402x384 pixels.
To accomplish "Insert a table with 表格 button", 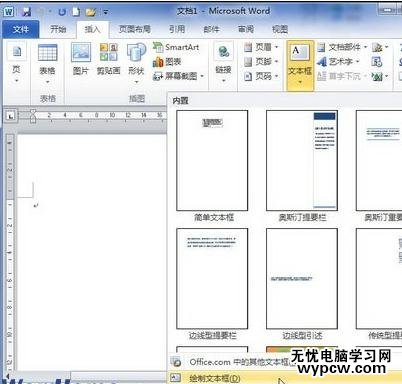I will point(47,63).
